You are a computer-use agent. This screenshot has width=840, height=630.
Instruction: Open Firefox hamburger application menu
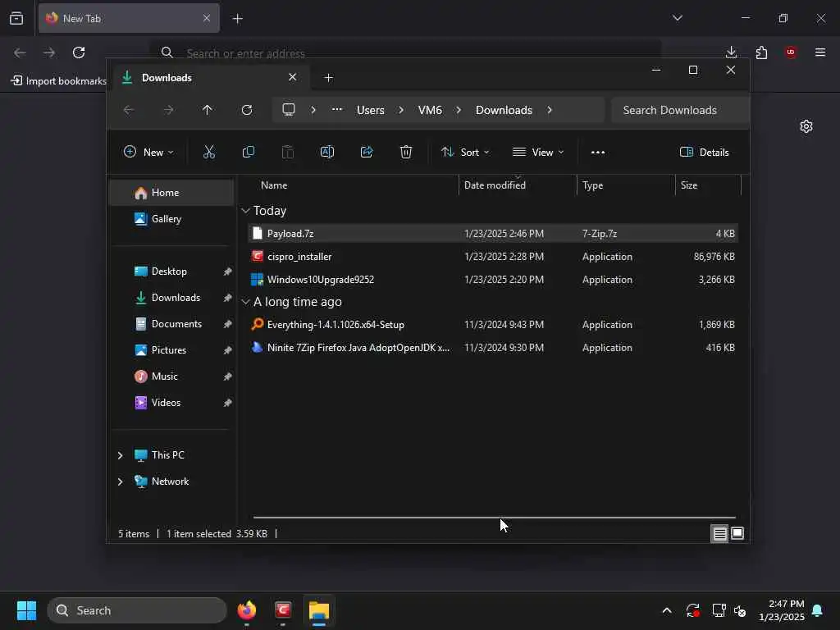pyautogui.click(x=820, y=52)
